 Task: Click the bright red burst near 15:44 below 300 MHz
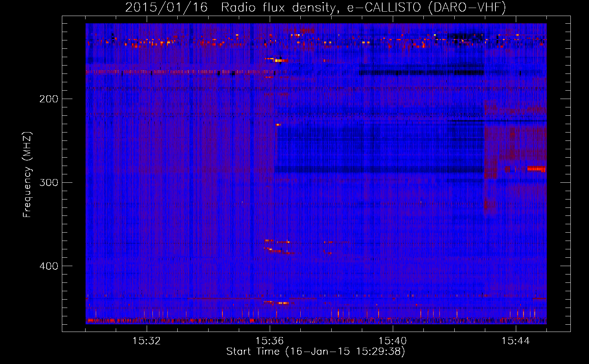click(536, 169)
